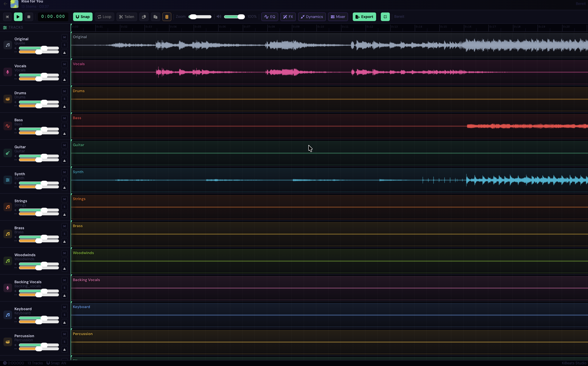Viewport: 588px width, 366px height.
Task: Jump to start with the skip-back button
Action: click(x=7, y=17)
